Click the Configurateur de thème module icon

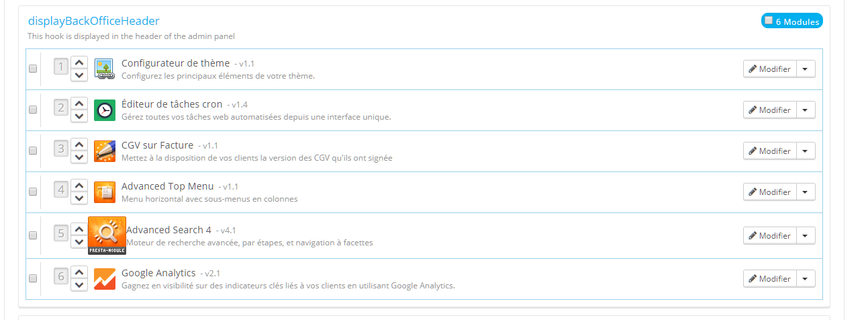tap(105, 69)
